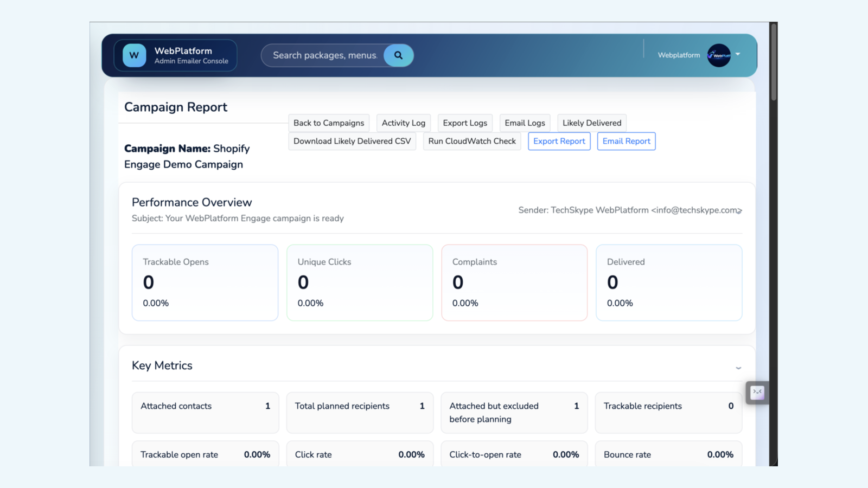The image size is (868, 488).
Task: Open the Activity Log
Action: pyautogui.click(x=404, y=123)
